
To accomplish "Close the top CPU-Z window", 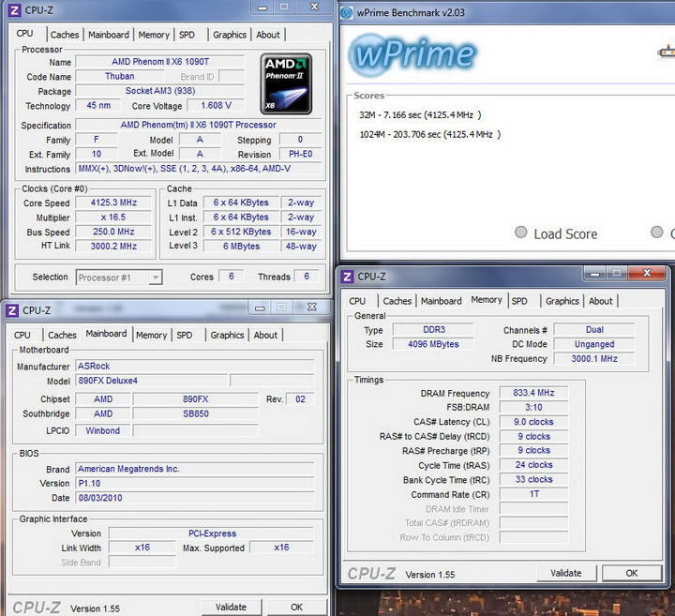I will [x=315, y=7].
